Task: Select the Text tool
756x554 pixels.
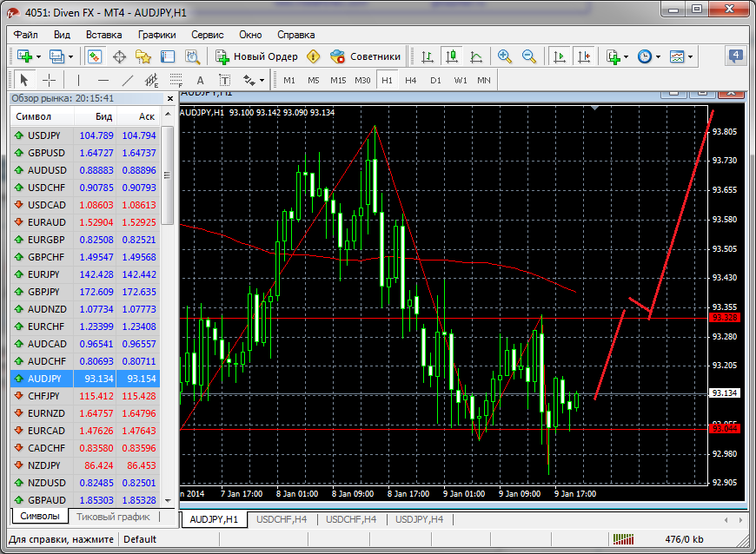Action: click(201, 81)
